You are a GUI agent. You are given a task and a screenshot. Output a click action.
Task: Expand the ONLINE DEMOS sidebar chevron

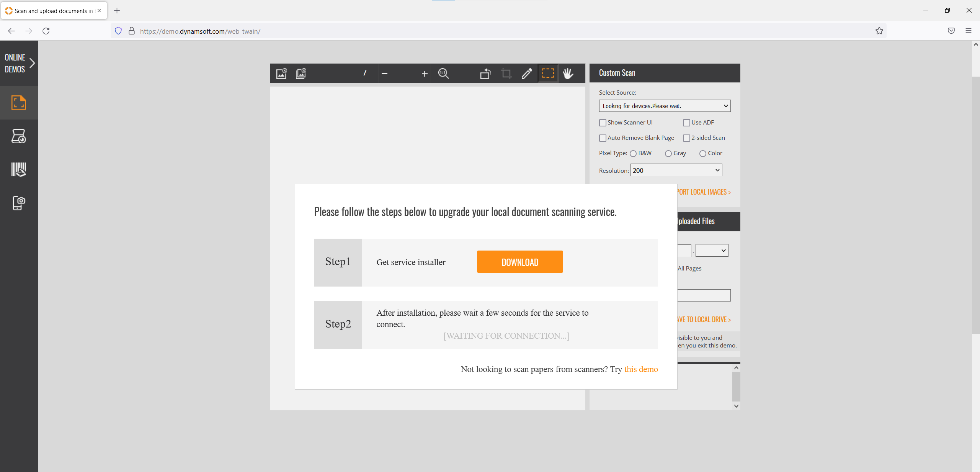pos(32,63)
